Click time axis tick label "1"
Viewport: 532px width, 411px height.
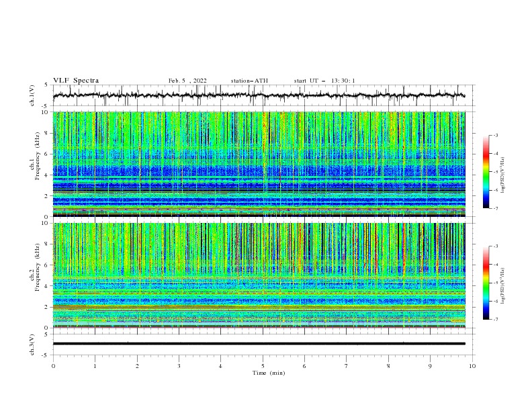[x=95, y=366]
